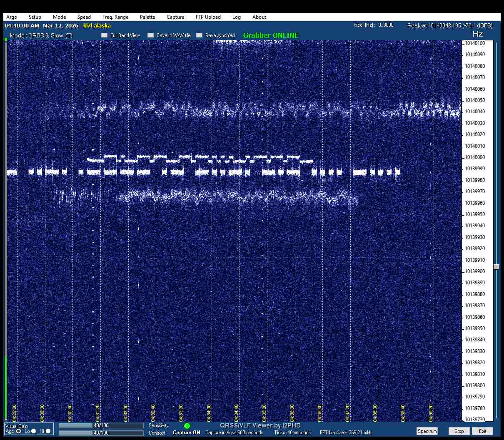This screenshot has width=504, height=440.
Task: Choose the Lo visual gain option
Action: (x=34, y=431)
